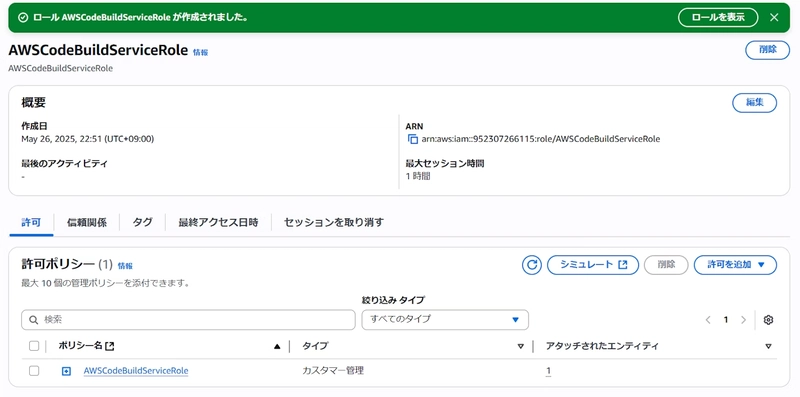Check the AWSCodeBuildServiceRole policy checkbox
Image resolution: width=800 pixels, height=397 pixels.
coord(34,371)
